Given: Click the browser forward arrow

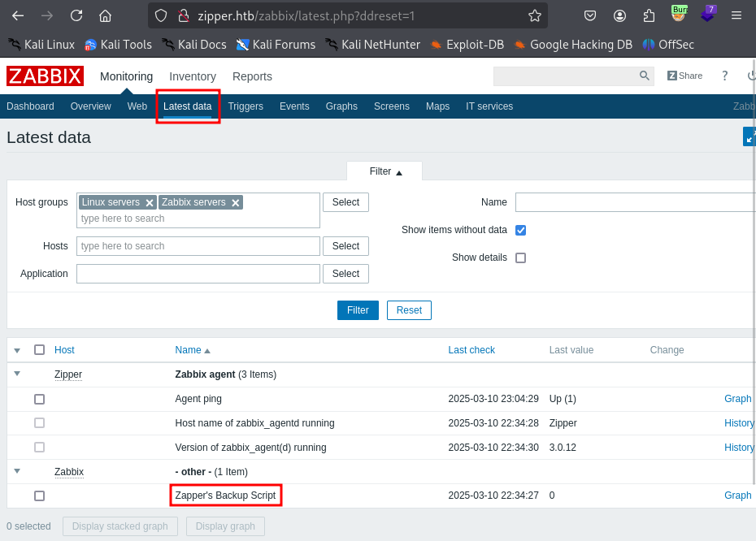Looking at the screenshot, I should click(x=47, y=16).
